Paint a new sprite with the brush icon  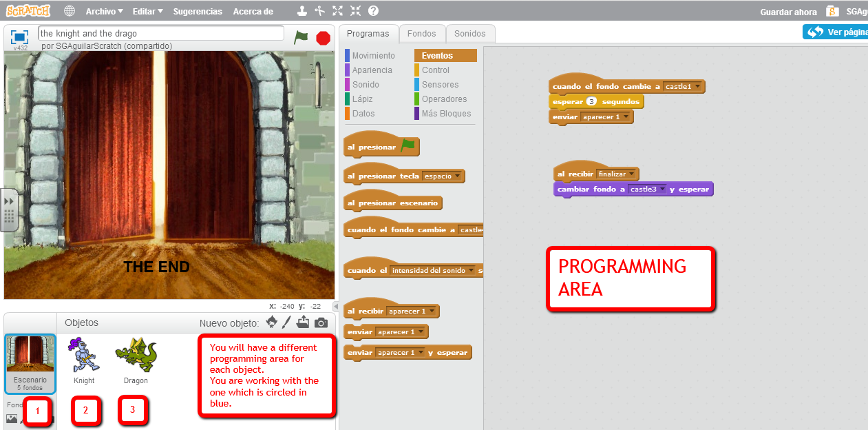[286, 322]
